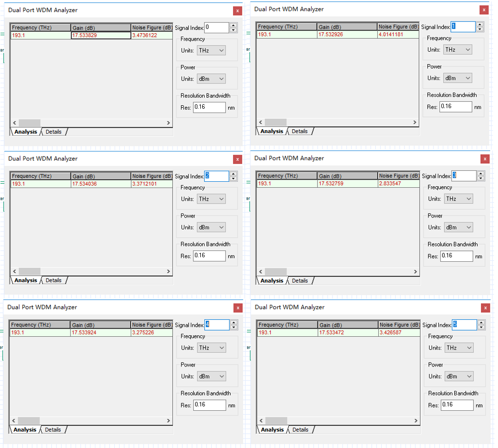Viewport: 498px width, 448px height.
Task: Click the Signal Index up arrow in the index 0 analyzer
Action: coord(233,25)
